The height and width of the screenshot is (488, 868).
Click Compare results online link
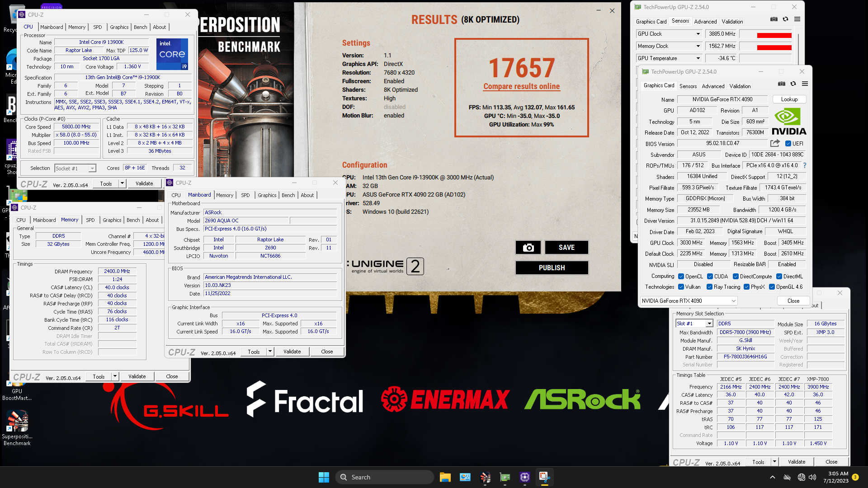click(x=521, y=86)
